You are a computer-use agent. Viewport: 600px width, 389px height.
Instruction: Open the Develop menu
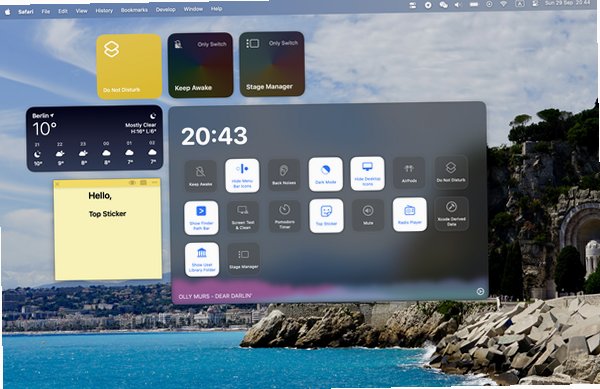click(x=166, y=9)
